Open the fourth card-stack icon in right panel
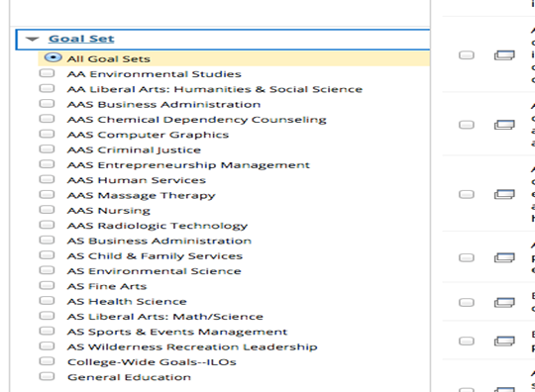 coord(504,257)
